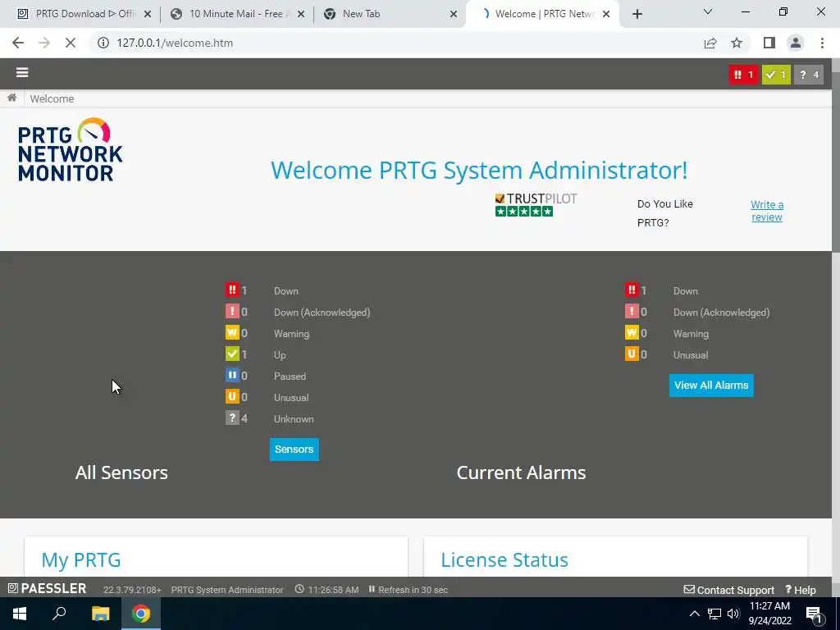
Task: Open the Windows Start menu
Action: 20,614
